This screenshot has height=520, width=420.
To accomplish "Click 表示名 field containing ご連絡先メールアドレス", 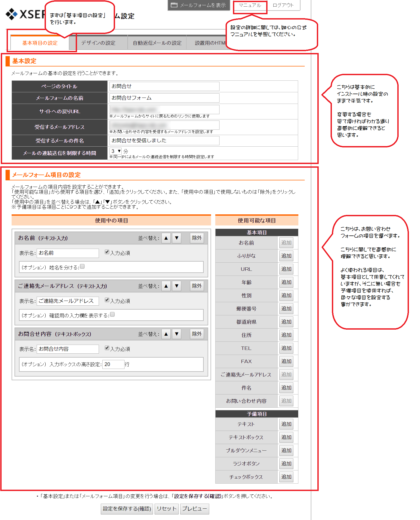I will pyautogui.click(x=68, y=301).
